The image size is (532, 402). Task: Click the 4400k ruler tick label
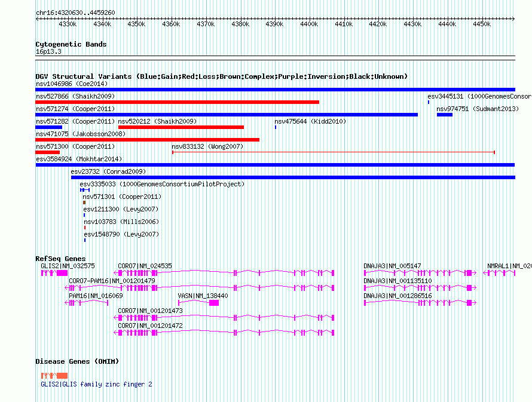tap(309, 24)
